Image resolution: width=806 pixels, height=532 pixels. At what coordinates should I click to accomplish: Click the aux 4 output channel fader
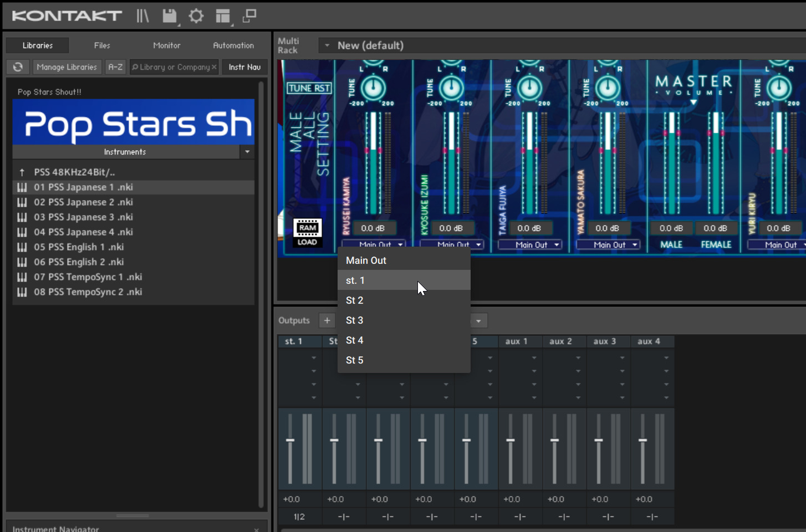coord(643,441)
